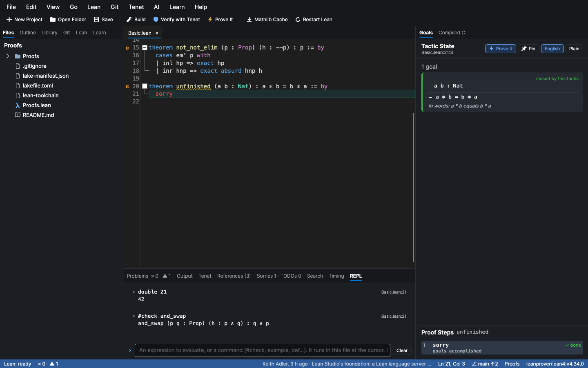Screen dimensions: 588x368
Task: Click the REPL prompt chevron icon
Action: (130, 350)
